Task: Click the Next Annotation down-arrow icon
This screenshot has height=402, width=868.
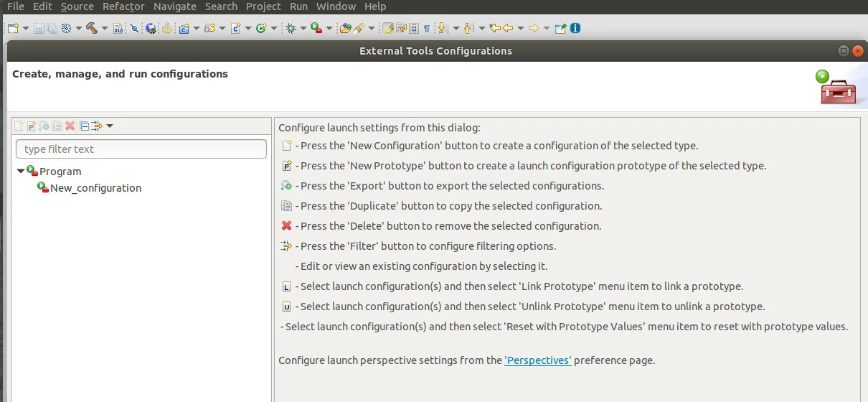Action: point(442,29)
